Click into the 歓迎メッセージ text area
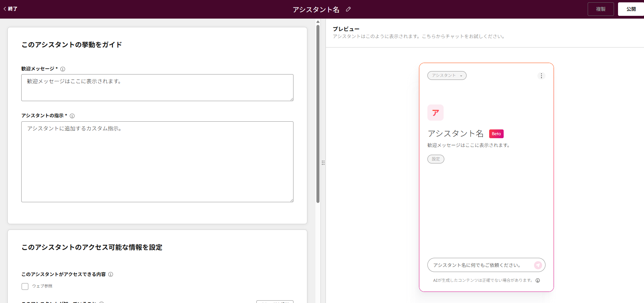 (x=157, y=88)
